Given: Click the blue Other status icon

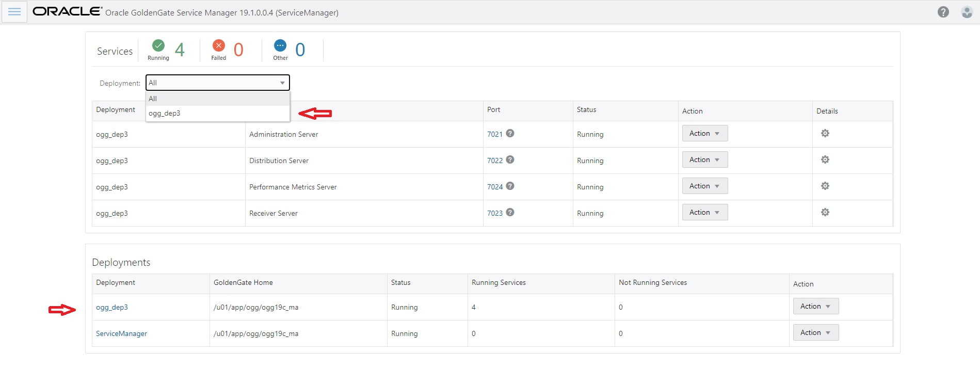Looking at the screenshot, I should pyautogui.click(x=280, y=45).
